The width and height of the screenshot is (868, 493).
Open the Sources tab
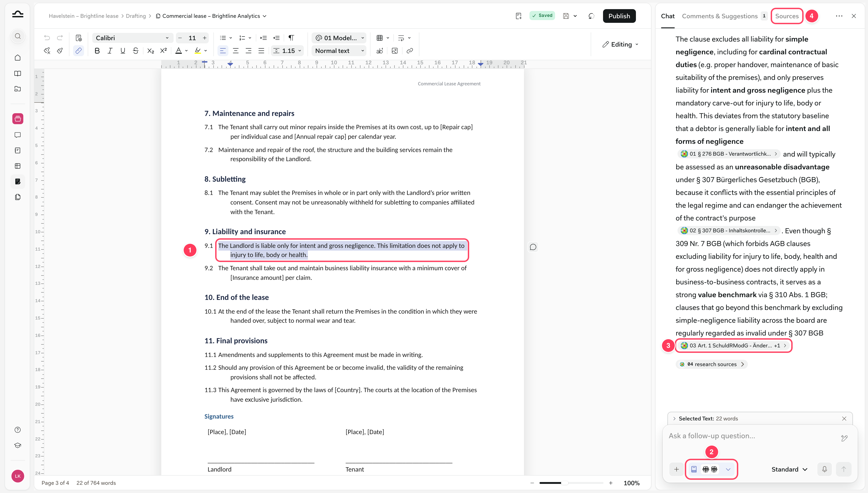coord(787,16)
